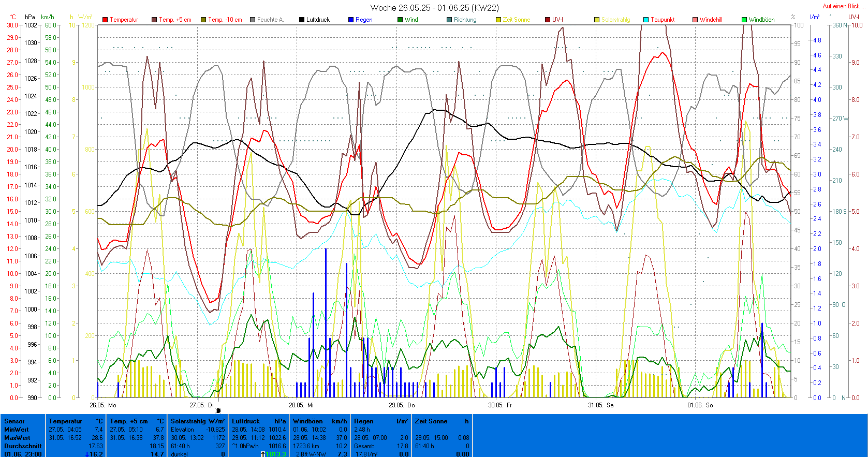
Task: Click the 'Temperatur' legend label
Action: pos(124,20)
